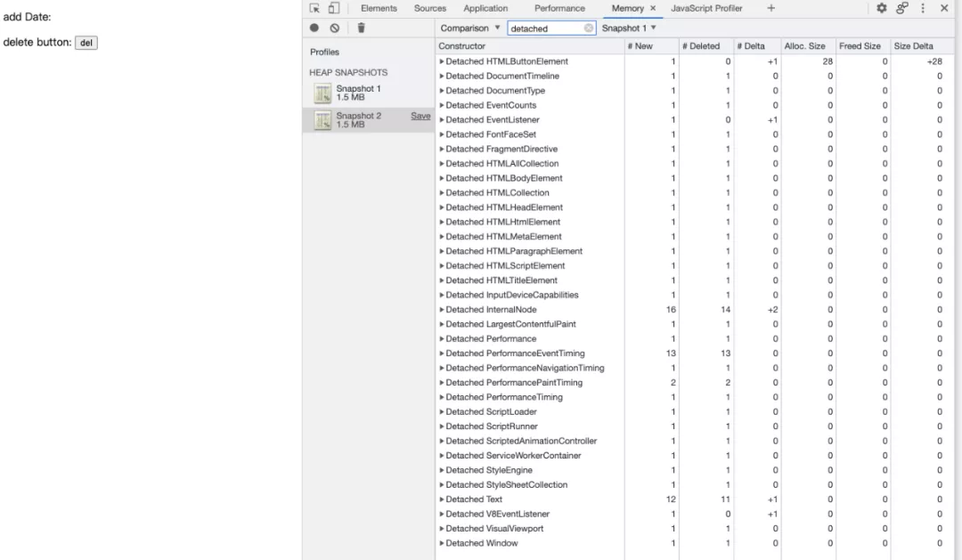This screenshot has height=560, width=962.
Task: Expand Detached Text row
Action: 441,499
